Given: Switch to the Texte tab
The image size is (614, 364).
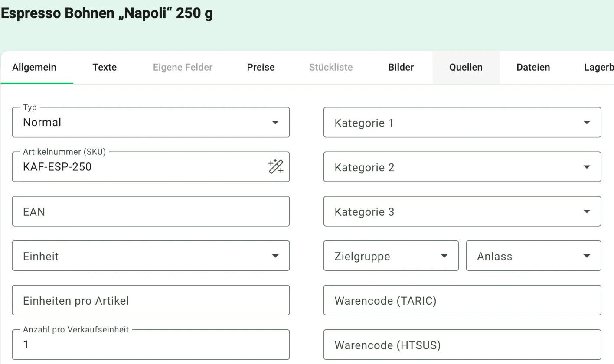Looking at the screenshot, I should (105, 67).
